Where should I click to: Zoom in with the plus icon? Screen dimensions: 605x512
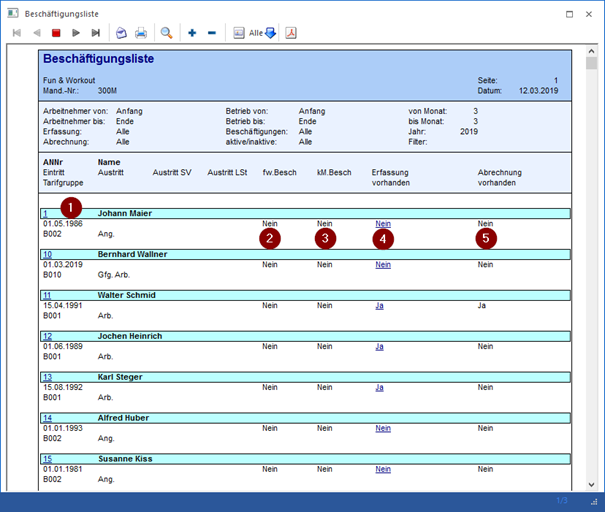[x=192, y=33]
